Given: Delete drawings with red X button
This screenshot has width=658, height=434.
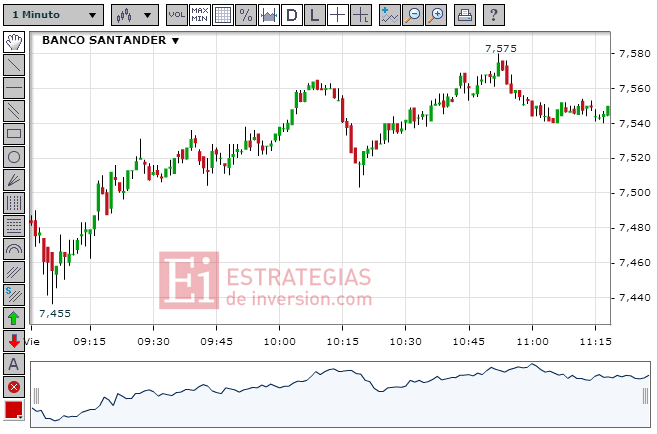Looking at the screenshot, I should pos(14,387).
